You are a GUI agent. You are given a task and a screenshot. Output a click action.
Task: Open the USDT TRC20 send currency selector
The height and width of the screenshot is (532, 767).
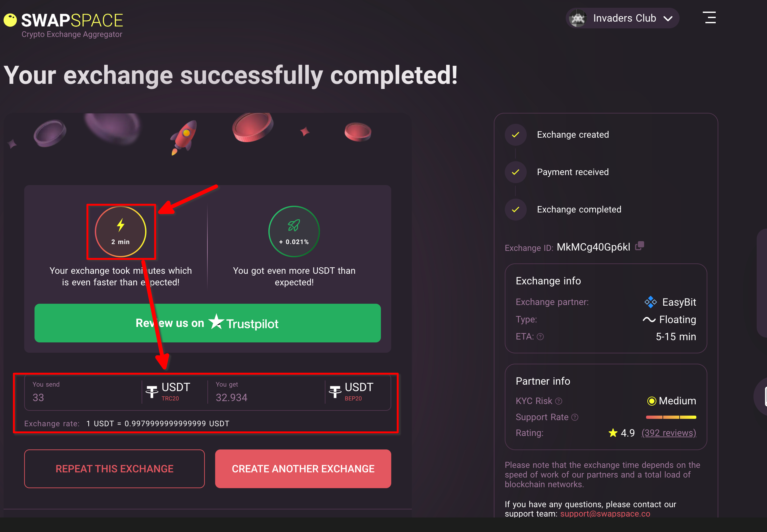coord(168,391)
